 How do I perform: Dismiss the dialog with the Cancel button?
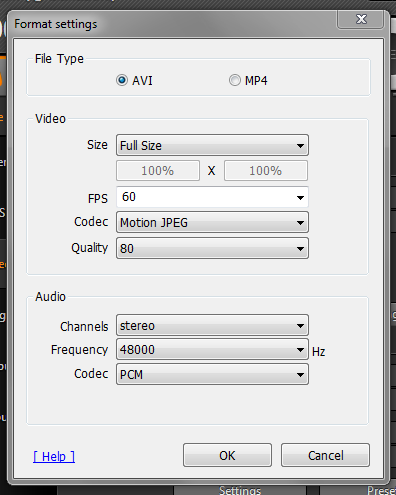point(325,455)
